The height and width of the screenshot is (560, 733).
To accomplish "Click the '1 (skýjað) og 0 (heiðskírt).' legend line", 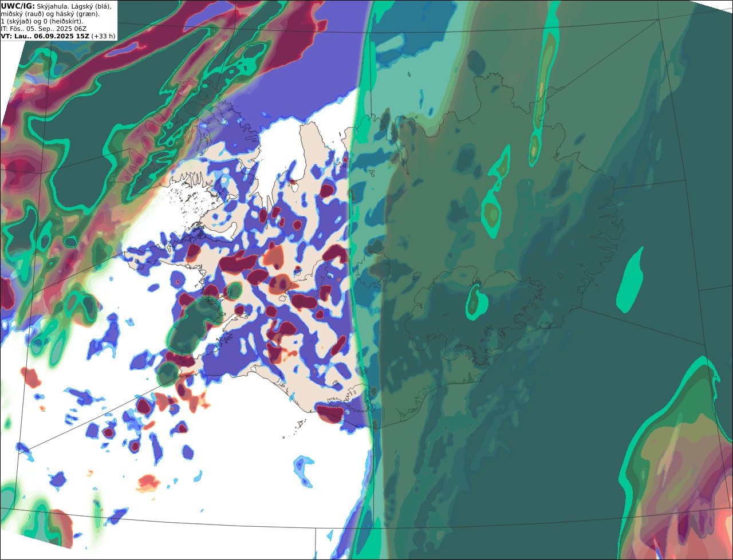I will (x=42, y=21).
